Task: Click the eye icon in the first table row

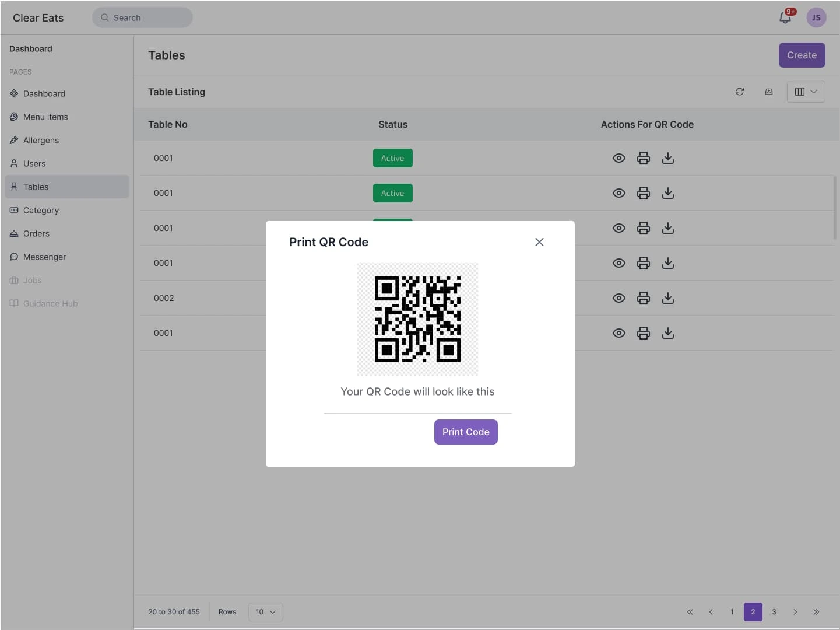Action: [x=619, y=158]
